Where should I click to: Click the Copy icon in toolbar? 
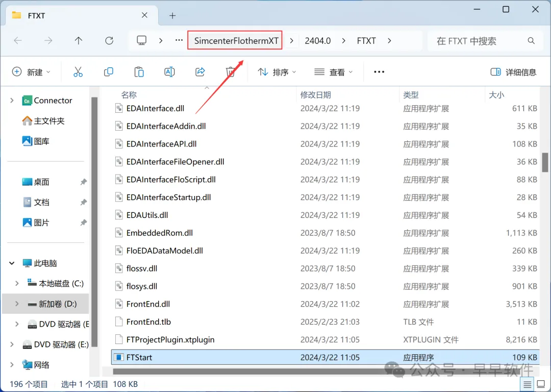click(x=109, y=72)
